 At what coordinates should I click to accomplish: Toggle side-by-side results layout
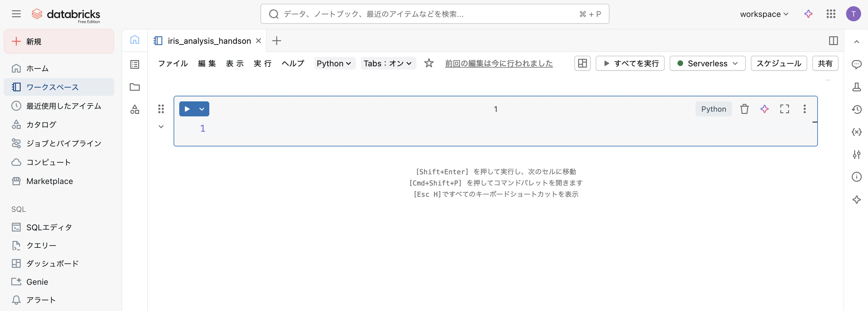[582, 63]
